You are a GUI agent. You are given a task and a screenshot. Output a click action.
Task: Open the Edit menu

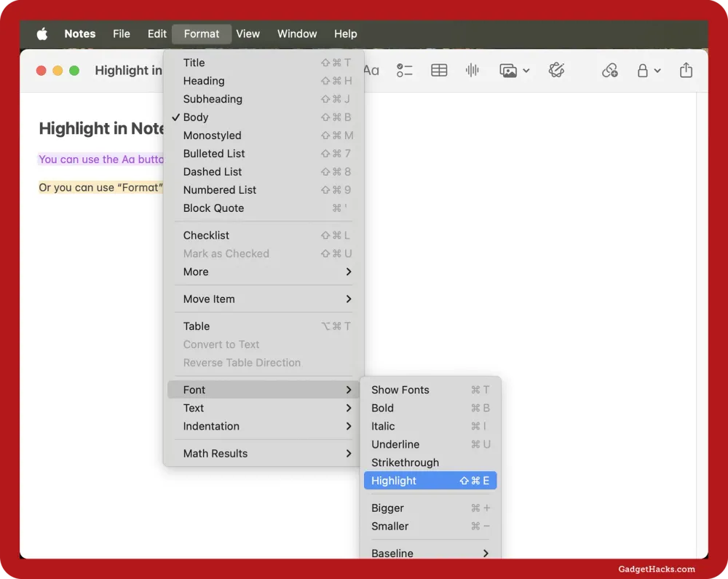(157, 34)
